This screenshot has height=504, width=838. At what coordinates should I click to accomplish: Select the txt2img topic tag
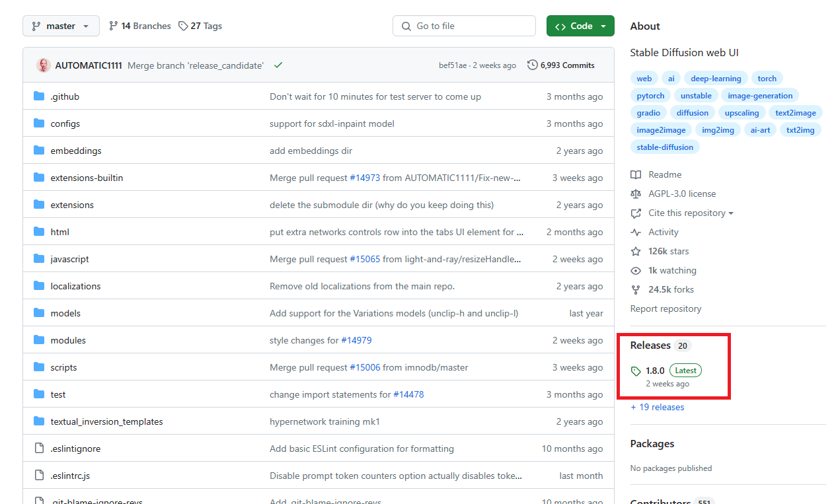click(800, 130)
